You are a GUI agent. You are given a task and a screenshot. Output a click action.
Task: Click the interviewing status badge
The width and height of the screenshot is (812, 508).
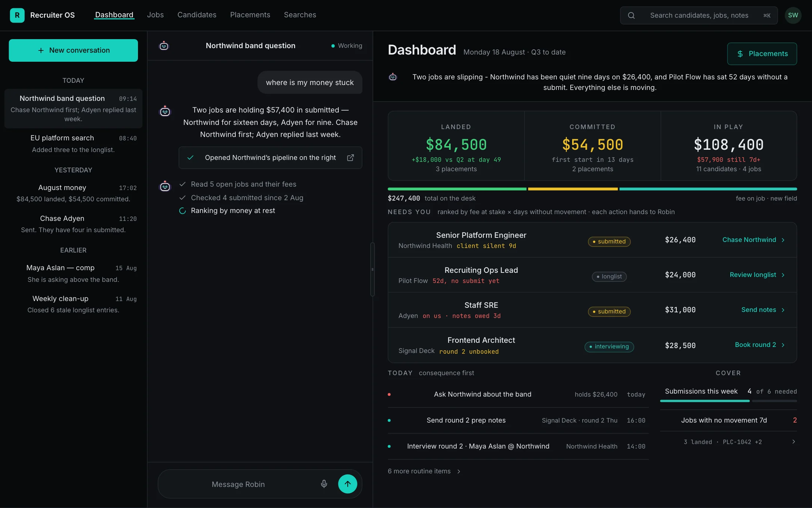click(609, 347)
